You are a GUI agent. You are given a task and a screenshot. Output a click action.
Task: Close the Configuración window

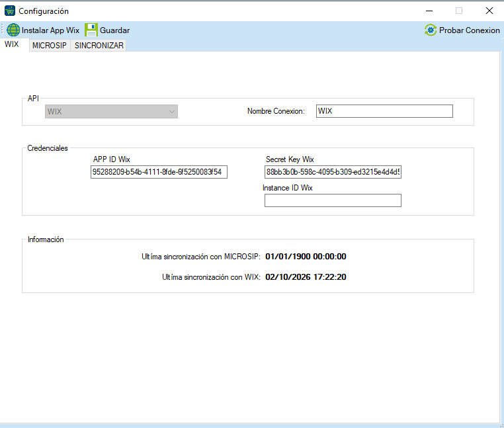(489, 11)
